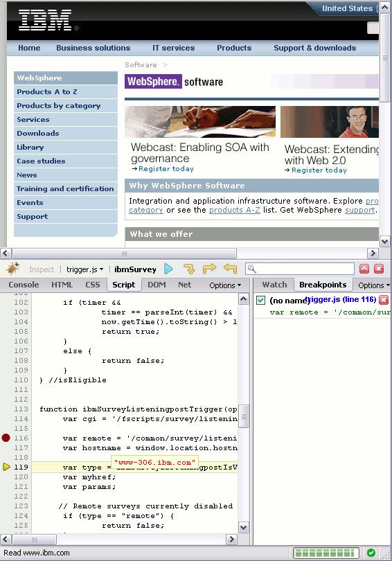Open Support & downloads navigation item
The image size is (392, 561).
314,48
